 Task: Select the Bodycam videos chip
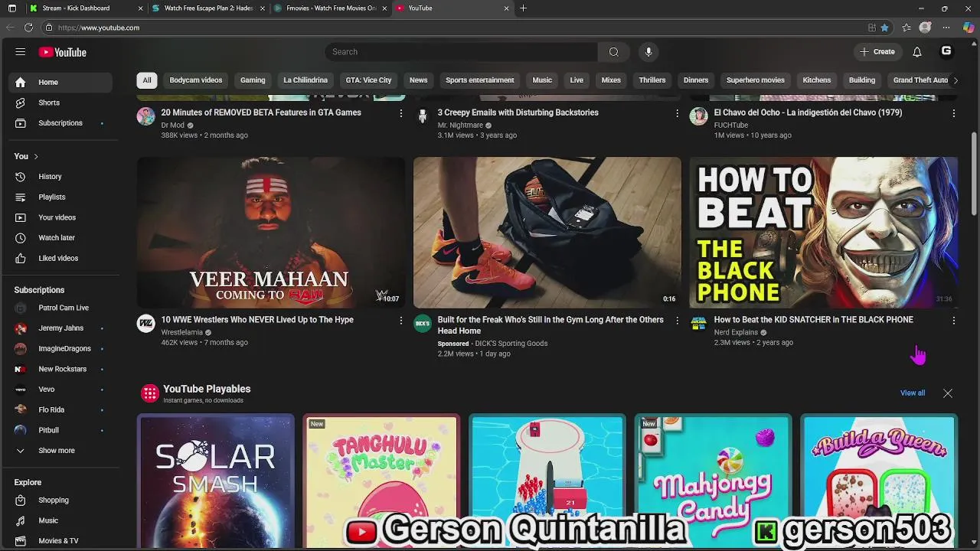point(196,80)
